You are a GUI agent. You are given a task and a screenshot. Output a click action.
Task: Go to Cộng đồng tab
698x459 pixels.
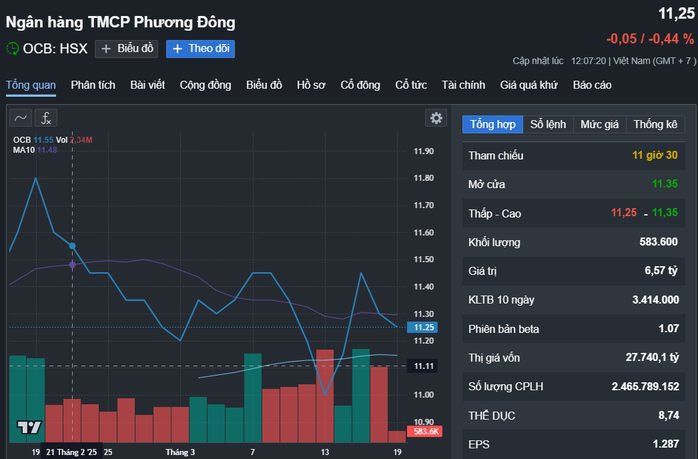(205, 85)
